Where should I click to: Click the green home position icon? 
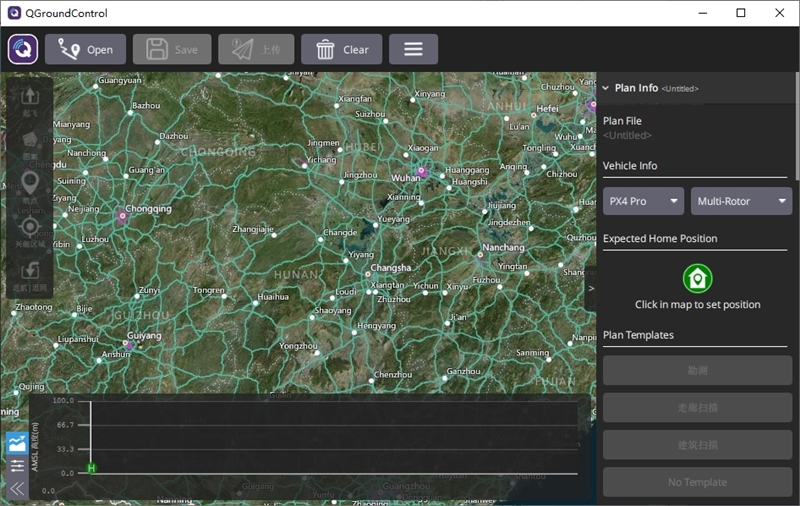[x=697, y=279]
